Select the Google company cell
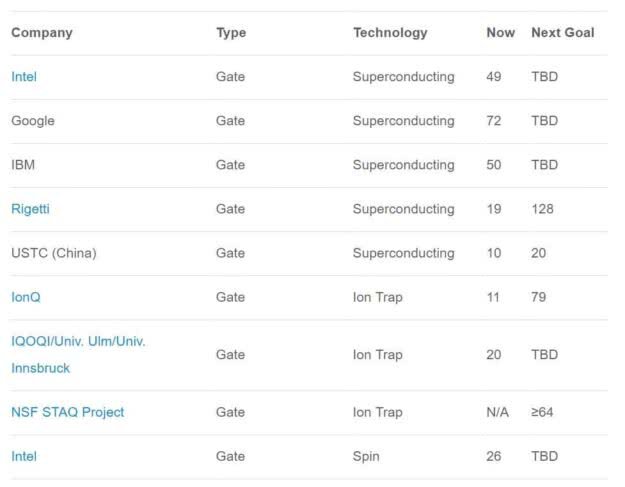Screen dimensions: 625x487 tap(33, 121)
